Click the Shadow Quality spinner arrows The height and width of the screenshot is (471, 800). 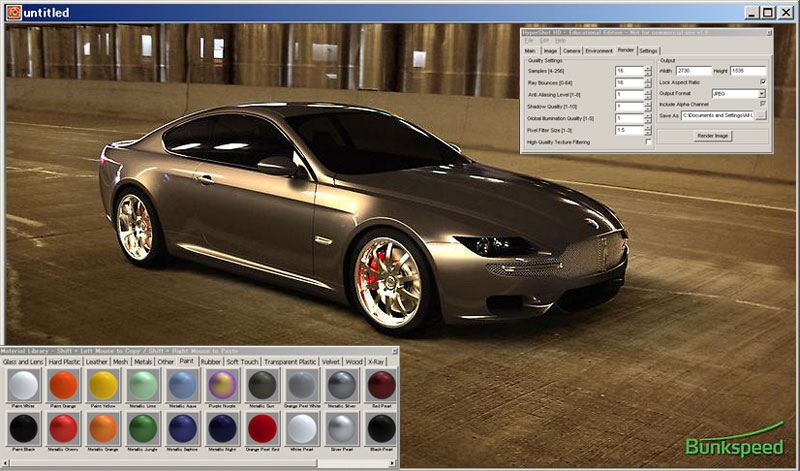pyautogui.click(x=648, y=107)
